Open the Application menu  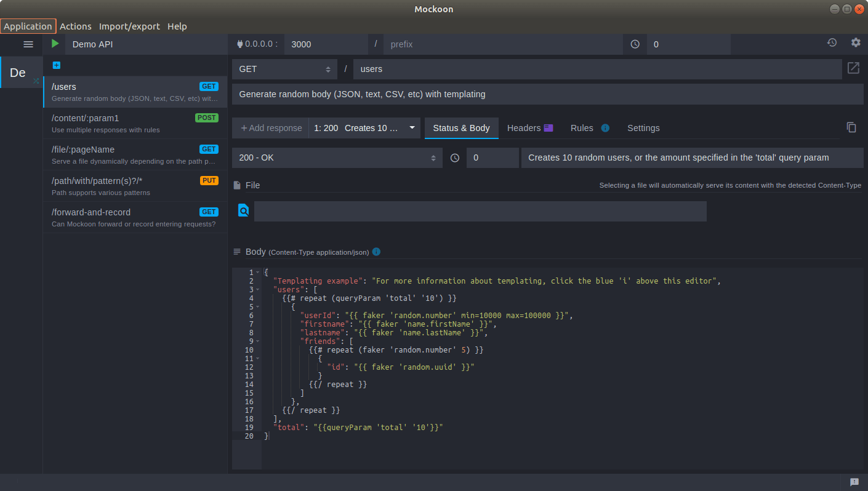point(28,26)
